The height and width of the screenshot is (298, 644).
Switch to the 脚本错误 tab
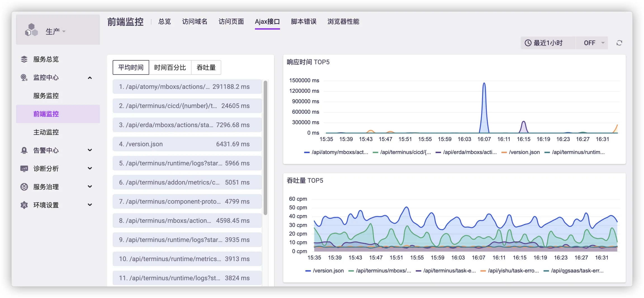click(304, 22)
